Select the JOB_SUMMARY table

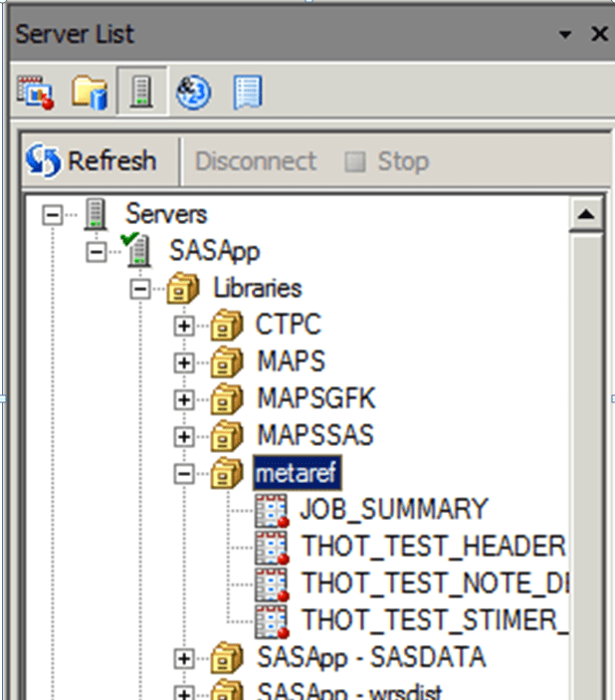pyautogui.click(x=394, y=510)
